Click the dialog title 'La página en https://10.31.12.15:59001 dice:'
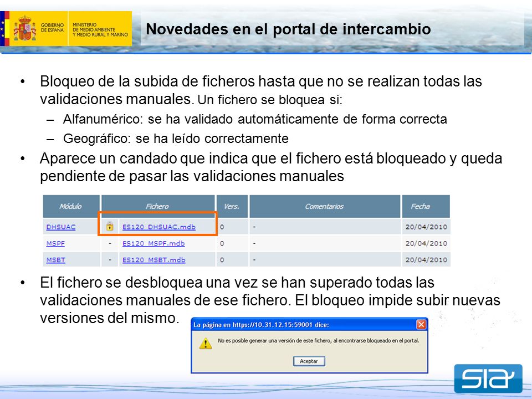This screenshot has height=399, width=532. pos(261,325)
